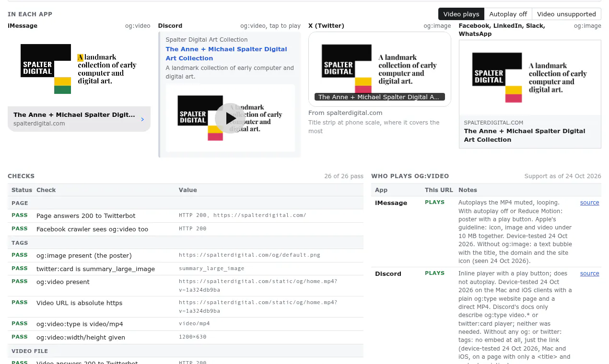This screenshot has height=364, width=609.
Task: Click the Discord embed description text
Action: coord(230,72)
